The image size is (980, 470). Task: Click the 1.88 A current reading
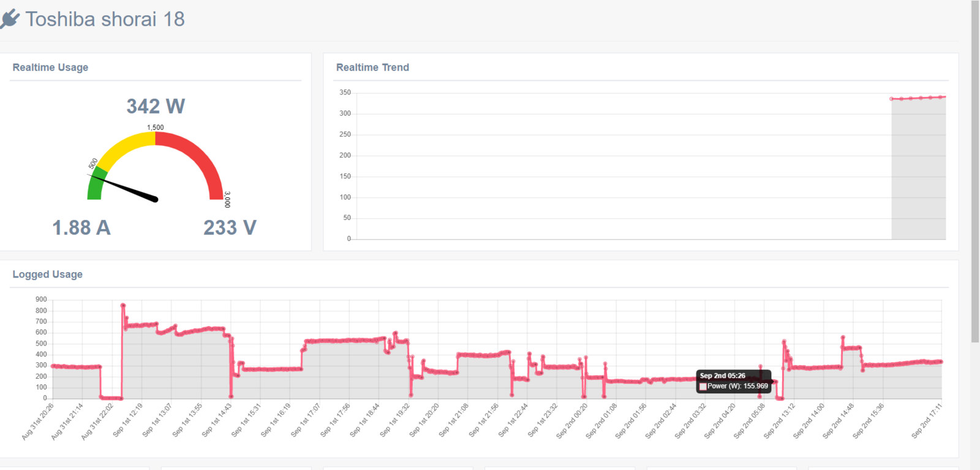click(x=81, y=228)
